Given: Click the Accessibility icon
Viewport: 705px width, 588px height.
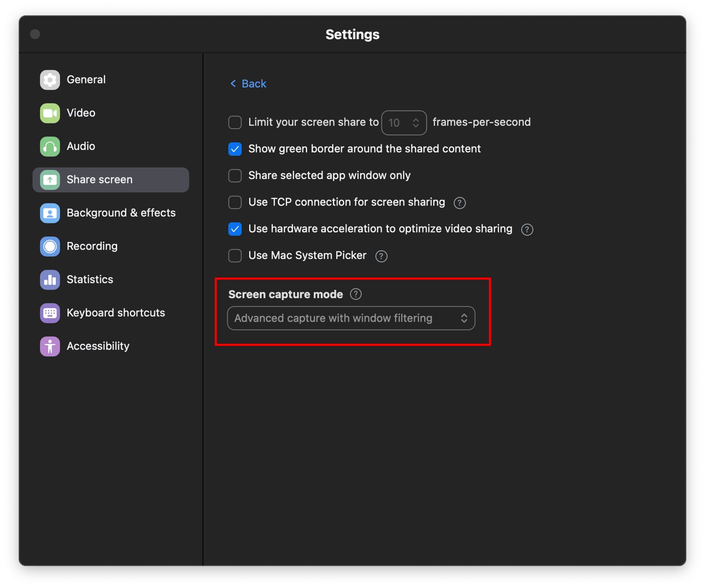Looking at the screenshot, I should 50,346.
